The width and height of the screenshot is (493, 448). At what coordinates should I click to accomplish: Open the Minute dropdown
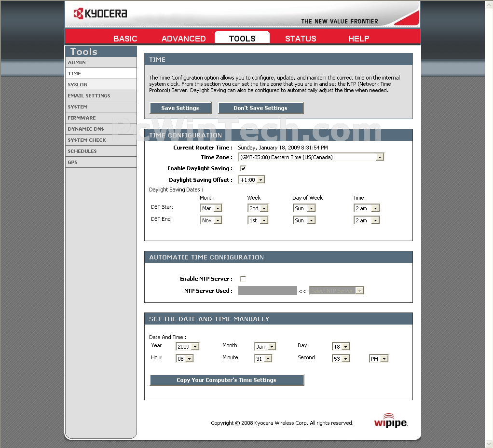pos(263,358)
